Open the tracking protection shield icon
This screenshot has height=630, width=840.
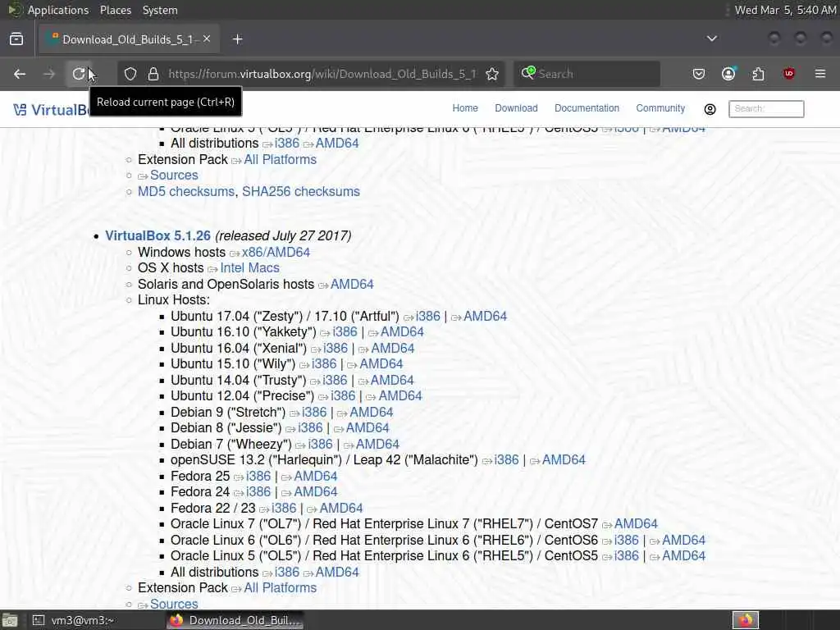click(x=130, y=74)
